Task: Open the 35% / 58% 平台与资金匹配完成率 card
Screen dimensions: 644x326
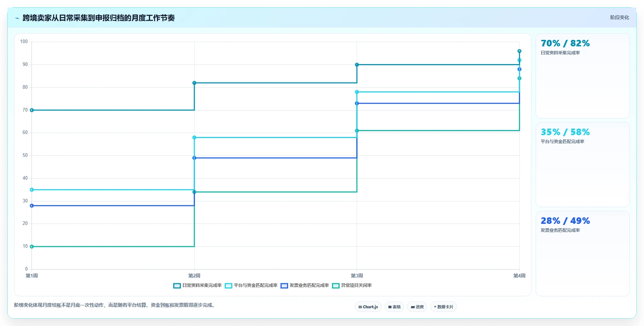Action: [x=583, y=165]
